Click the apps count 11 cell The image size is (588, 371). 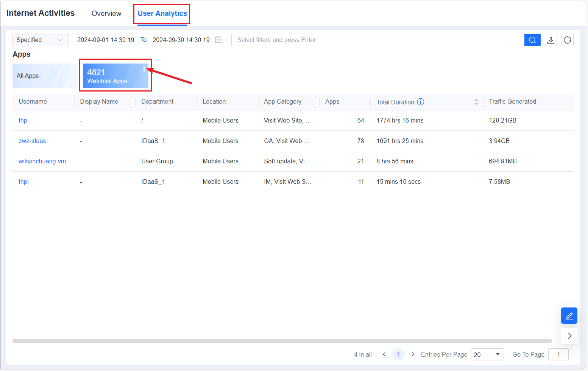[x=361, y=182]
